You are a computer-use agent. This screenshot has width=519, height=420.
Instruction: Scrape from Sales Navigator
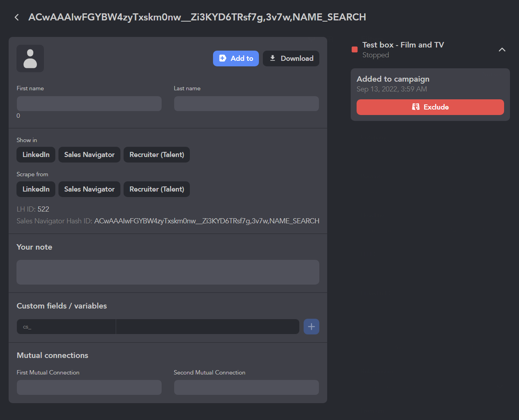(89, 189)
